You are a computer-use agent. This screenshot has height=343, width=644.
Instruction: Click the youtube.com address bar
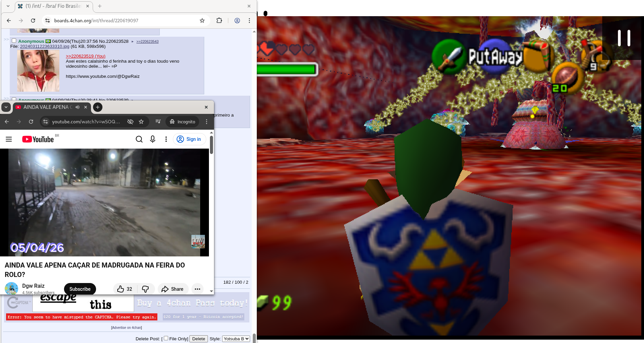(86, 122)
